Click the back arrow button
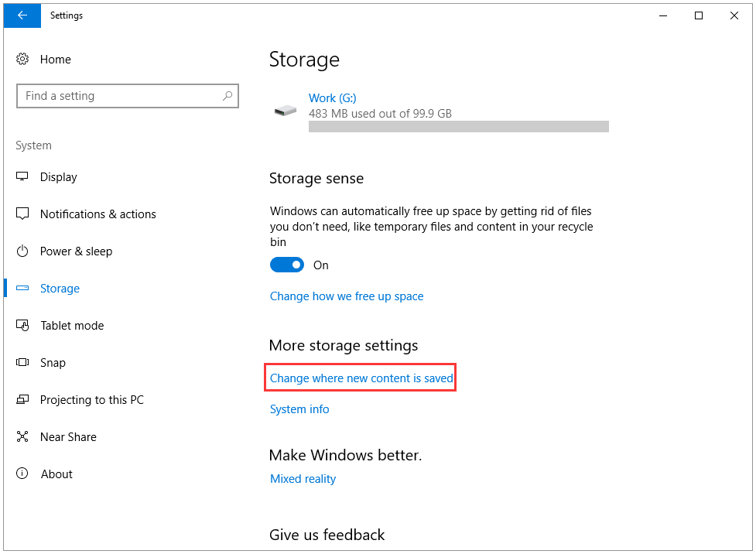 22,15
